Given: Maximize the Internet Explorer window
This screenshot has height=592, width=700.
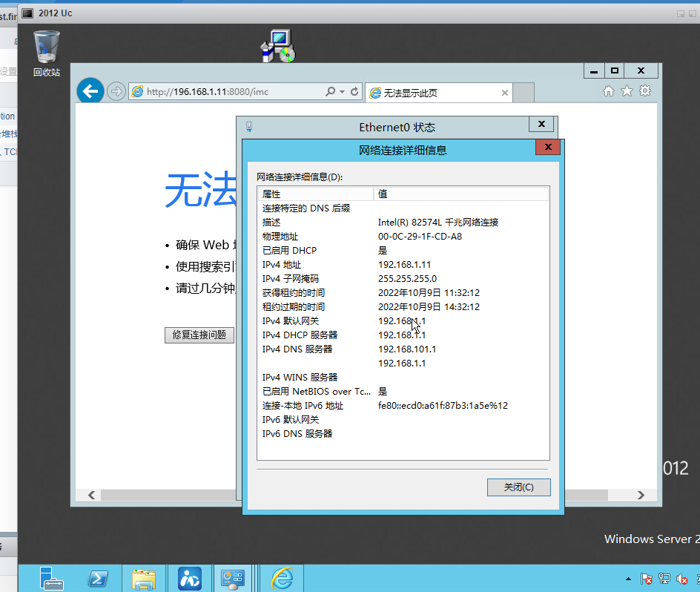Looking at the screenshot, I should point(615,71).
